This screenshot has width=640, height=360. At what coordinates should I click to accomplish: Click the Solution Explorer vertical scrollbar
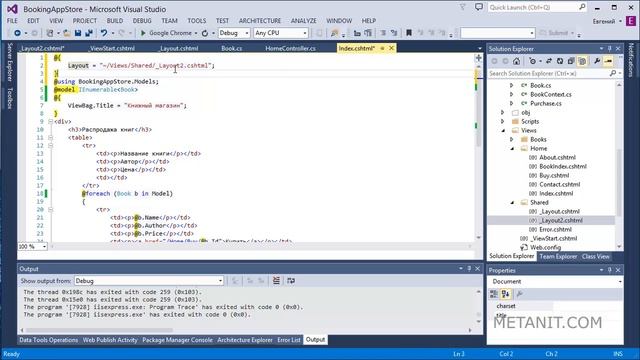click(619, 183)
